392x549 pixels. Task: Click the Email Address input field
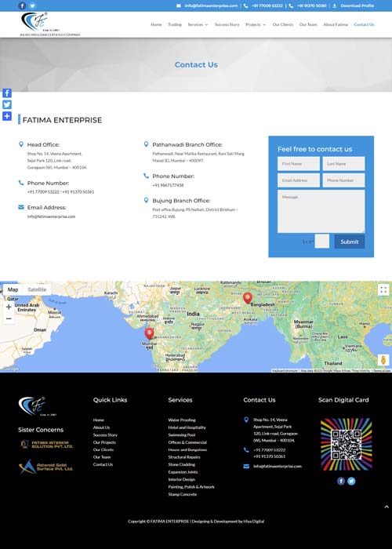tap(299, 180)
